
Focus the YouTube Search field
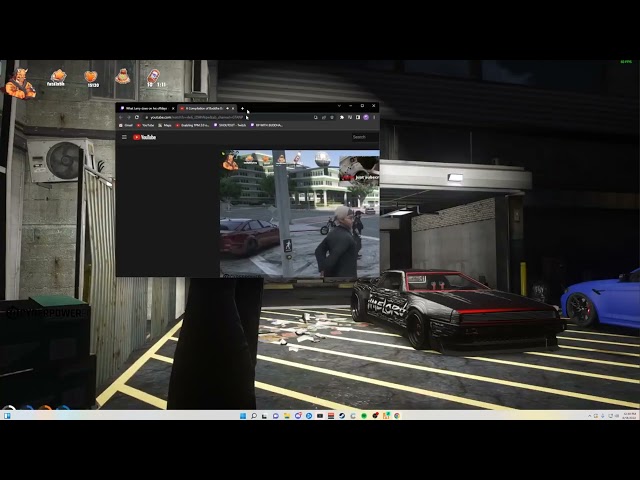pyautogui.click(x=365, y=137)
